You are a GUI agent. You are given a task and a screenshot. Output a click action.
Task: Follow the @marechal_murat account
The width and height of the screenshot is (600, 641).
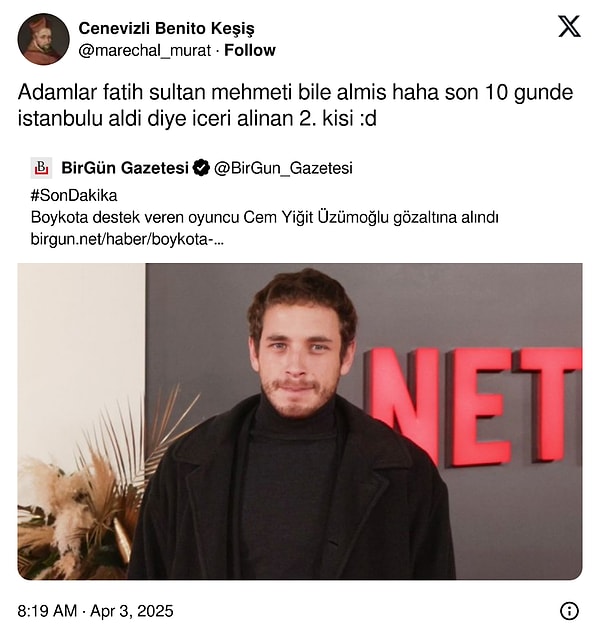point(250,50)
